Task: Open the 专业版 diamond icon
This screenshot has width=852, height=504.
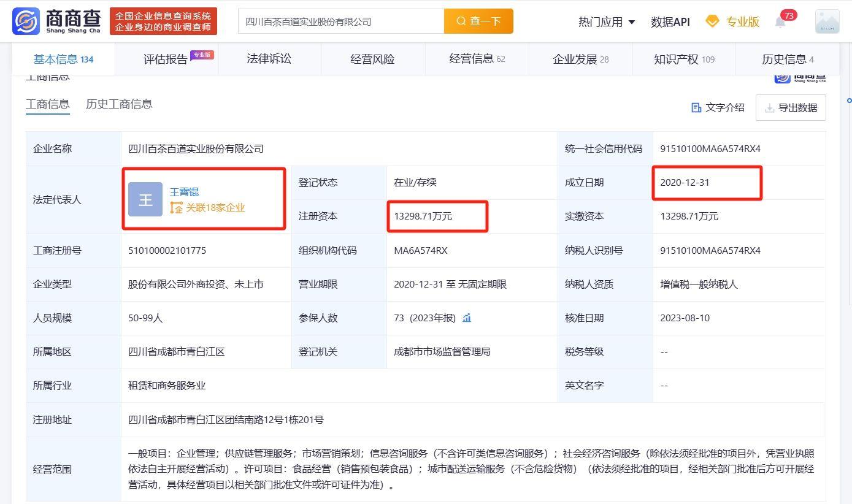Action: point(712,21)
